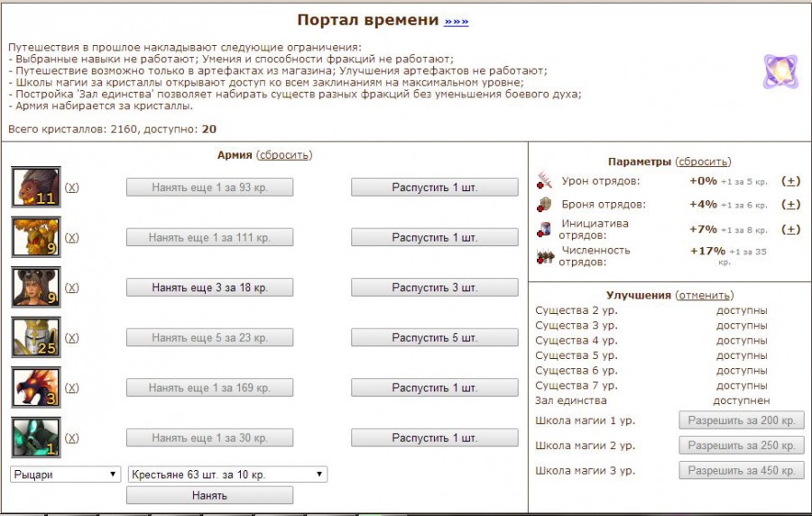Remove bear-hood woman stack via its (X)
Viewport: 812px width, 516px height.
pyautogui.click(x=72, y=288)
